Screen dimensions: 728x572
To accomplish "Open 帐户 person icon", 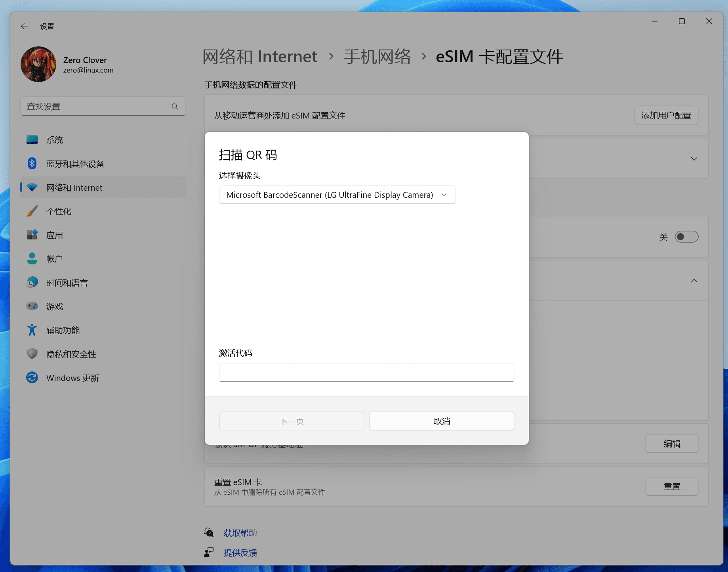I will tap(32, 259).
